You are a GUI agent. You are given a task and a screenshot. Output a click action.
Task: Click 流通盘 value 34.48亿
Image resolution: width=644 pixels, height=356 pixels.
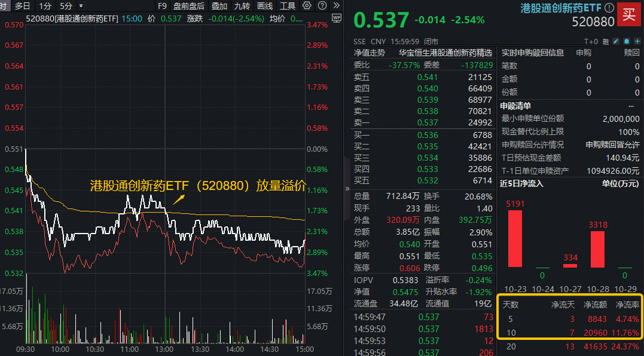403,303
